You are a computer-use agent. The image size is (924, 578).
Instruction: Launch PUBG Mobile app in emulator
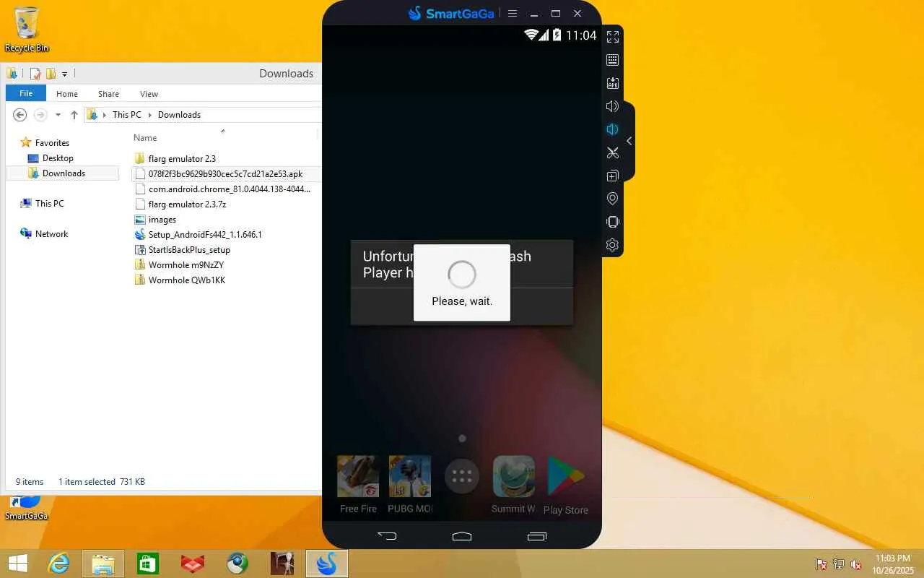410,485
